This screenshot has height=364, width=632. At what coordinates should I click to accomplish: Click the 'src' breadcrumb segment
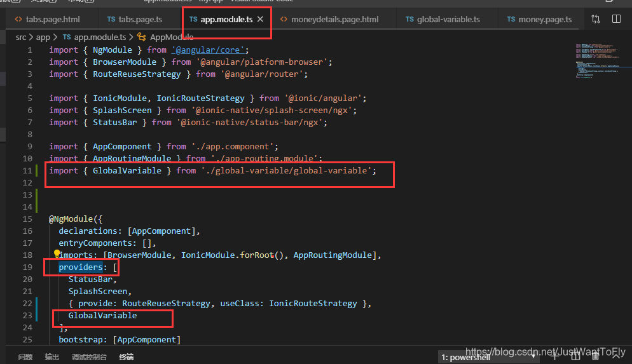21,37
